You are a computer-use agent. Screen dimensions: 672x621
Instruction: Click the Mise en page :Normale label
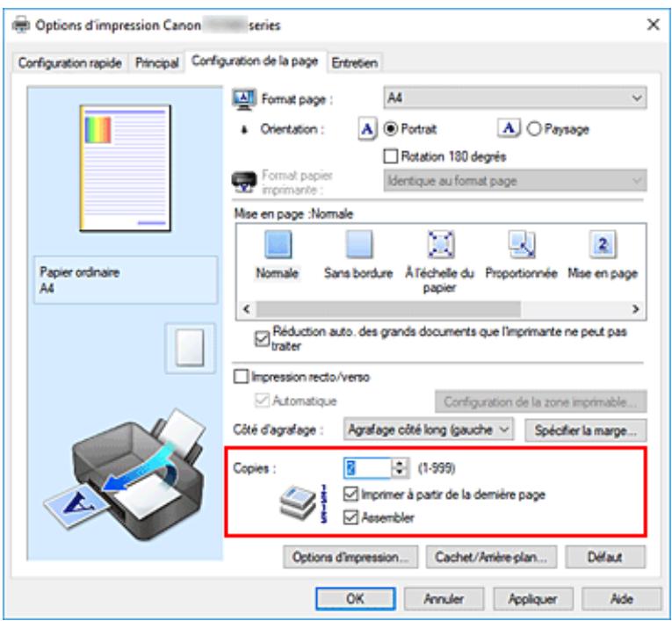293,213
